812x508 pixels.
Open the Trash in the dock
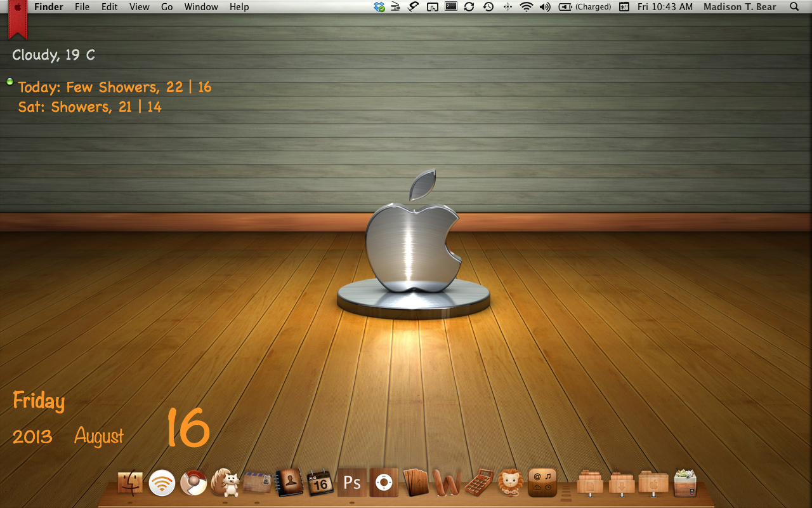[685, 483]
